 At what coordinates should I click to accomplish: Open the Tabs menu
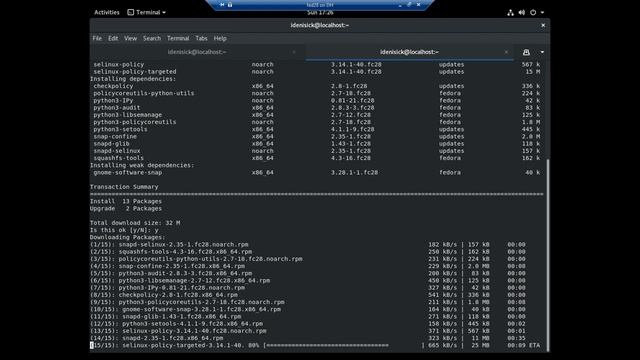[201, 38]
